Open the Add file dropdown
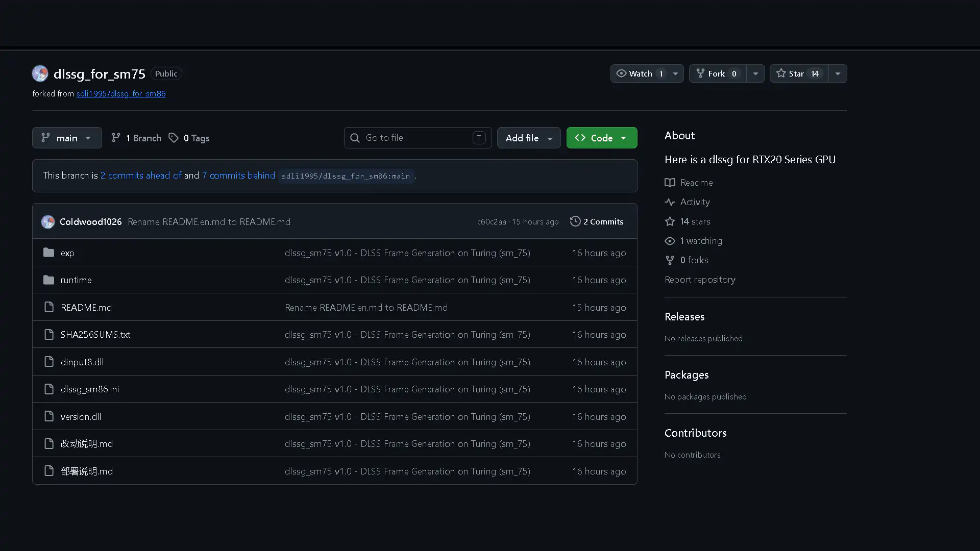This screenshot has width=980, height=551. 529,138
